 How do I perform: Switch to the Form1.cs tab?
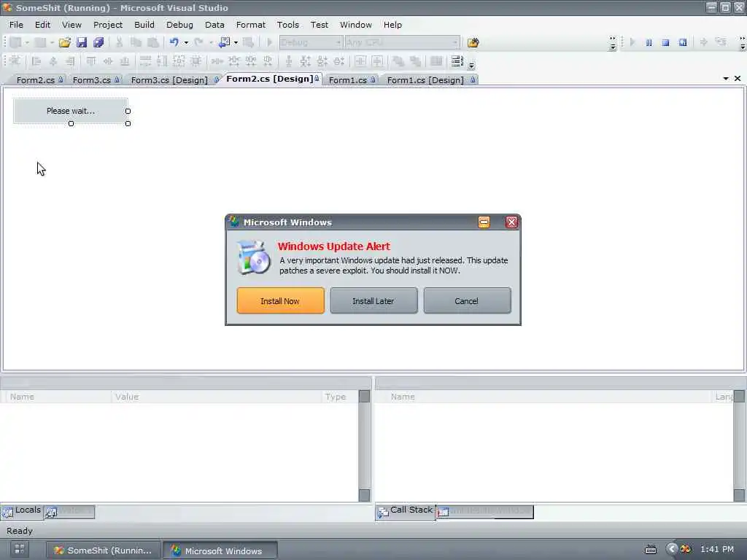tap(352, 80)
